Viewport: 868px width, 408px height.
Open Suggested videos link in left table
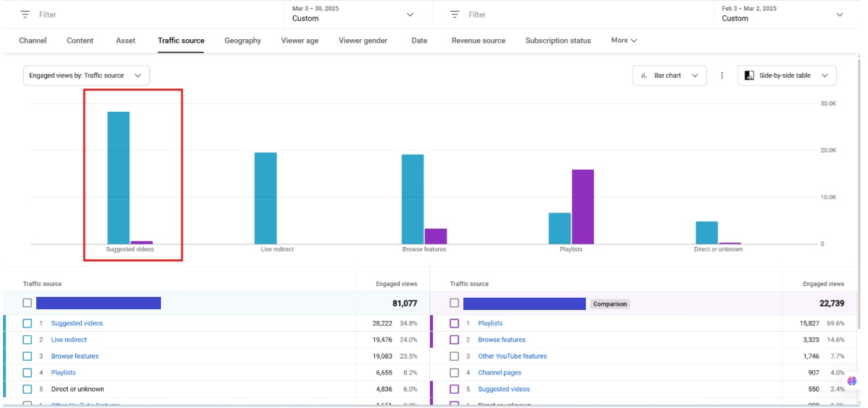point(77,323)
